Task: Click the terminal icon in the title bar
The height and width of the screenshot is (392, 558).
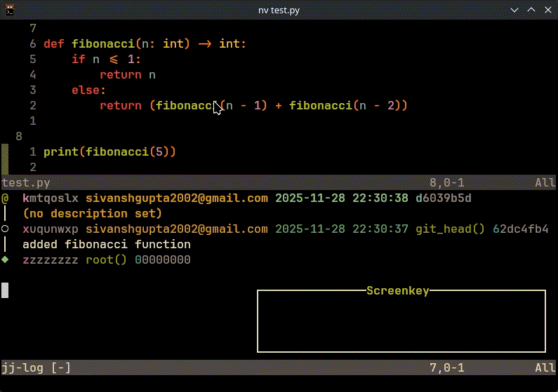Action: click(x=8, y=9)
